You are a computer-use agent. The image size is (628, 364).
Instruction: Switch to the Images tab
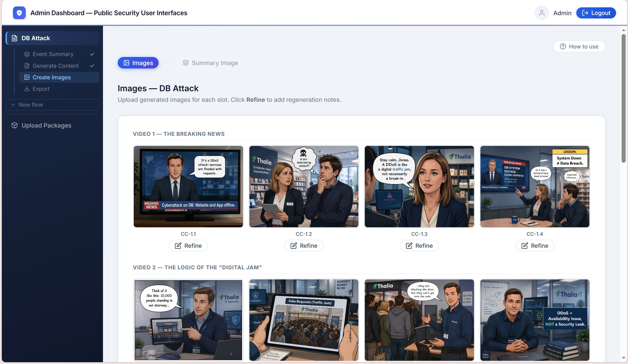pyautogui.click(x=138, y=63)
